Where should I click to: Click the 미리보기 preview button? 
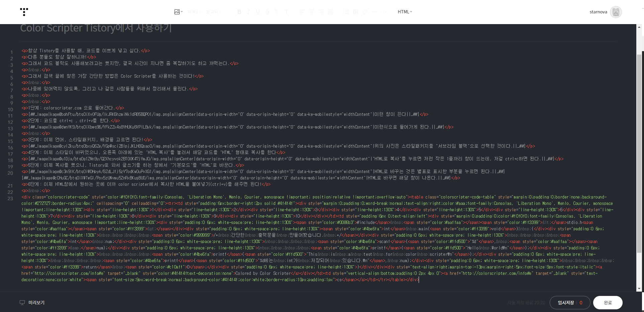coord(36,303)
